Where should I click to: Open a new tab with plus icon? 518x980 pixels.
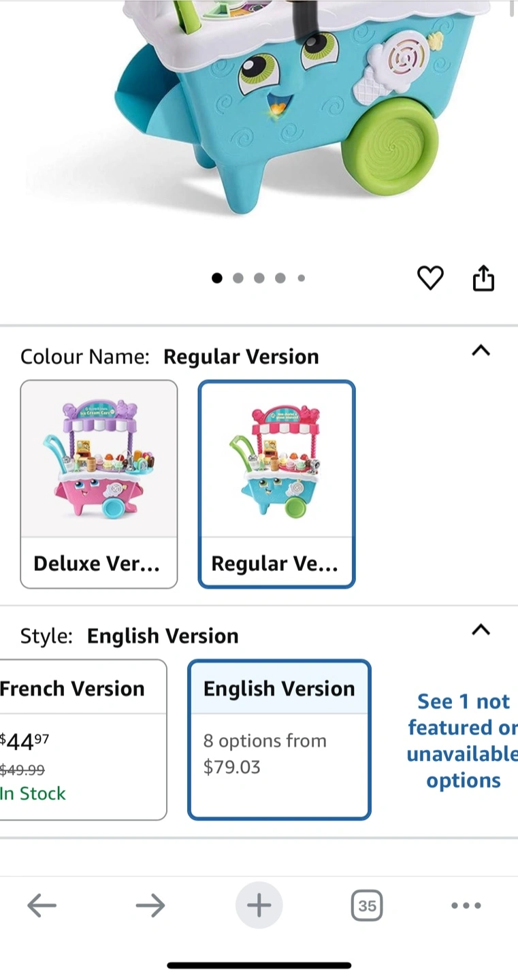259,906
